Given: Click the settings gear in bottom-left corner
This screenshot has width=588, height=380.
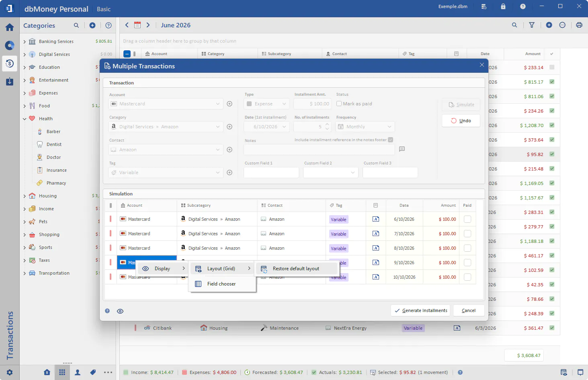Looking at the screenshot, I should [10, 372].
